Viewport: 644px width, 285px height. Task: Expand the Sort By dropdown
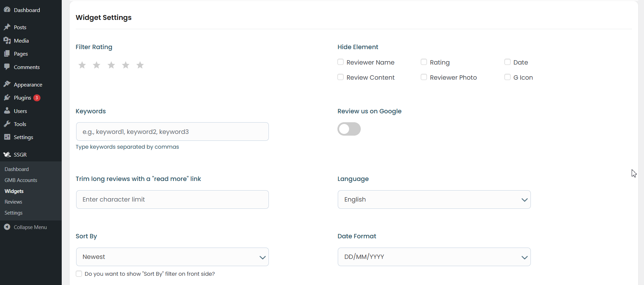pos(172,257)
